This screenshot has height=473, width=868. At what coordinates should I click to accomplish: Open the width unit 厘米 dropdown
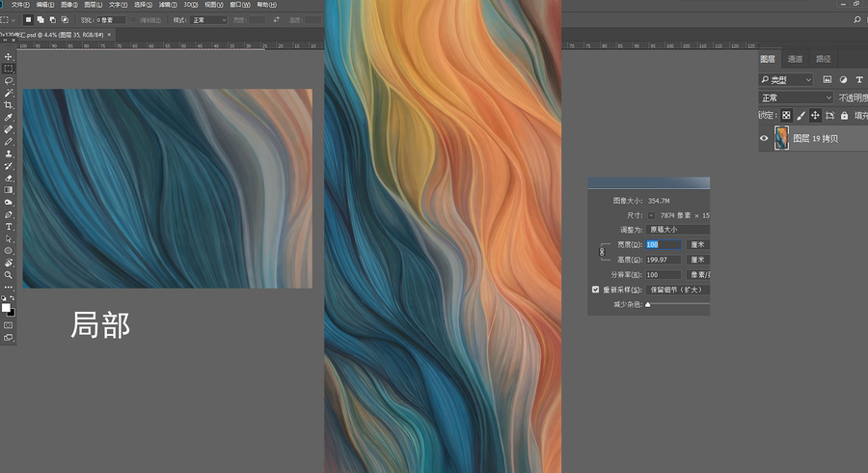(x=698, y=244)
